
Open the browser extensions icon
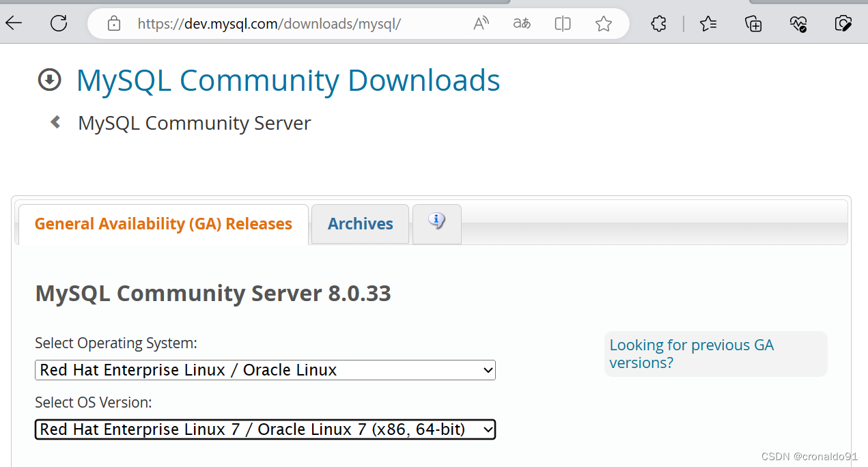coord(658,23)
